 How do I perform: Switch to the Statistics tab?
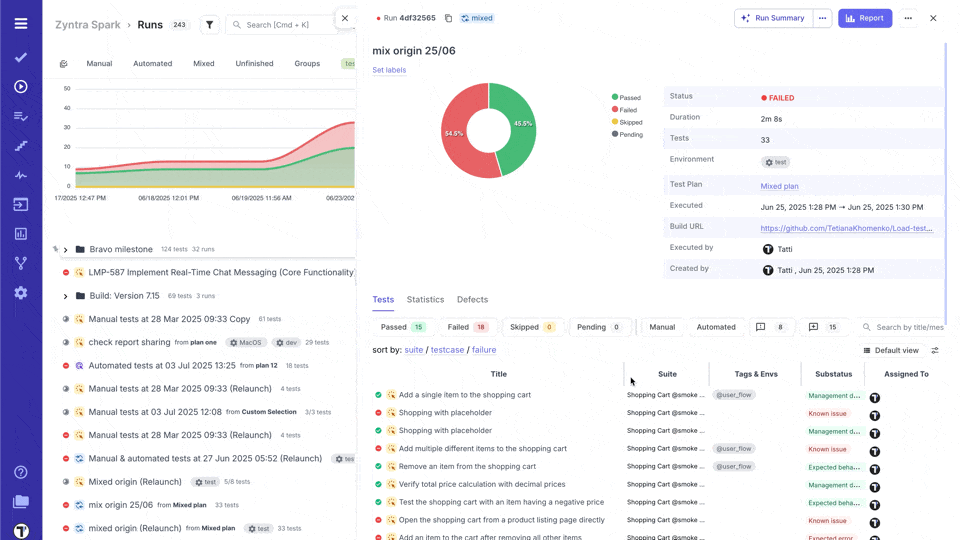[425, 300]
